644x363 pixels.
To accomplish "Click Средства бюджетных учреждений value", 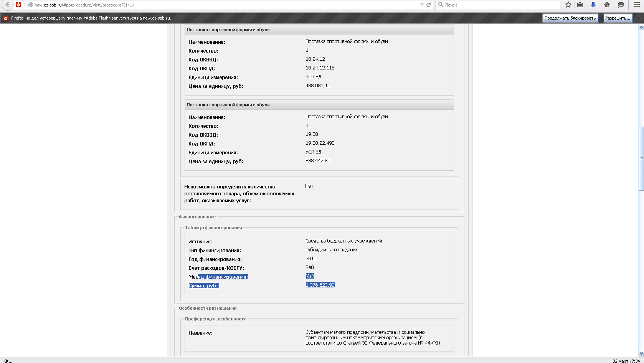I will [344, 241].
